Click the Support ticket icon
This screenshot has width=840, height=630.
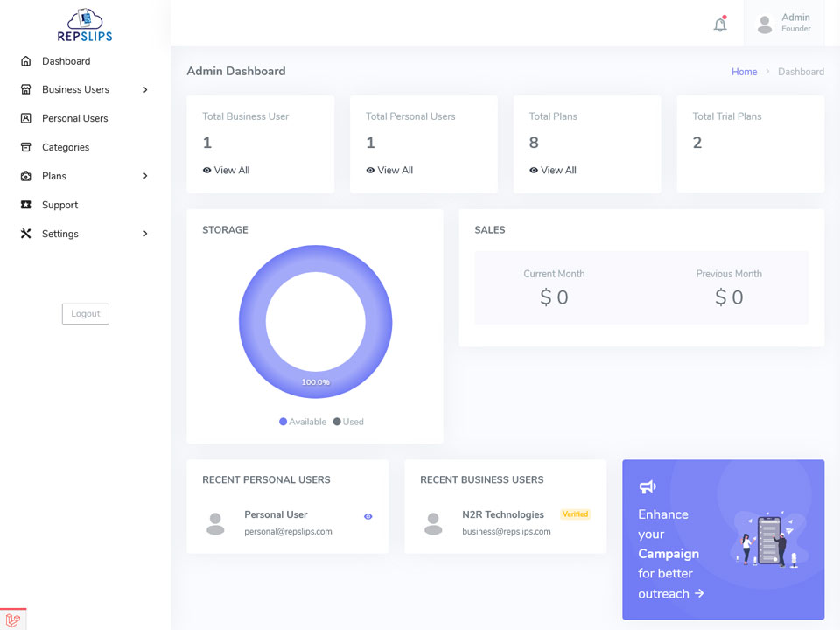pyautogui.click(x=25, y=205)
